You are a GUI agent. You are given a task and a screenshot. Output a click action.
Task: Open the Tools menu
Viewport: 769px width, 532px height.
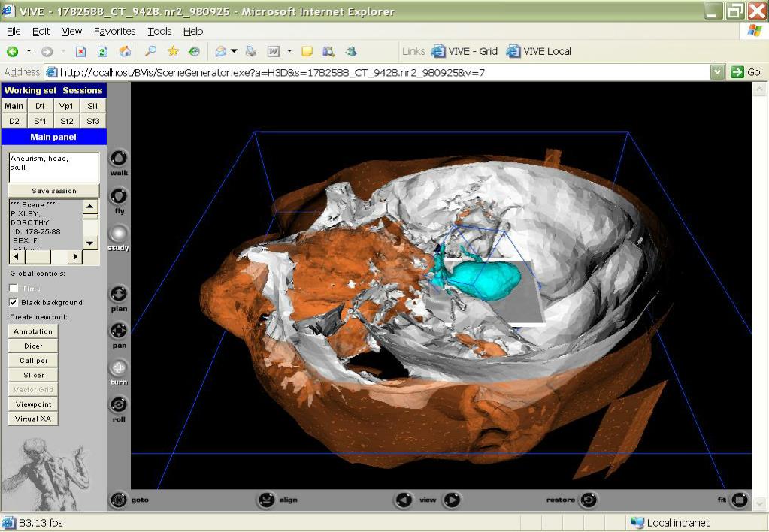click(x=159, y=32)
